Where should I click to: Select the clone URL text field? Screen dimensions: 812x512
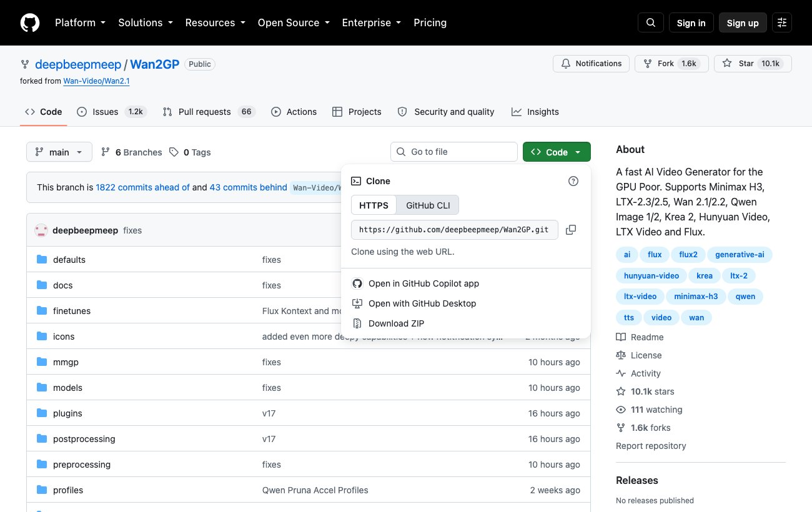pyautogui.click(x=454, y=230)
